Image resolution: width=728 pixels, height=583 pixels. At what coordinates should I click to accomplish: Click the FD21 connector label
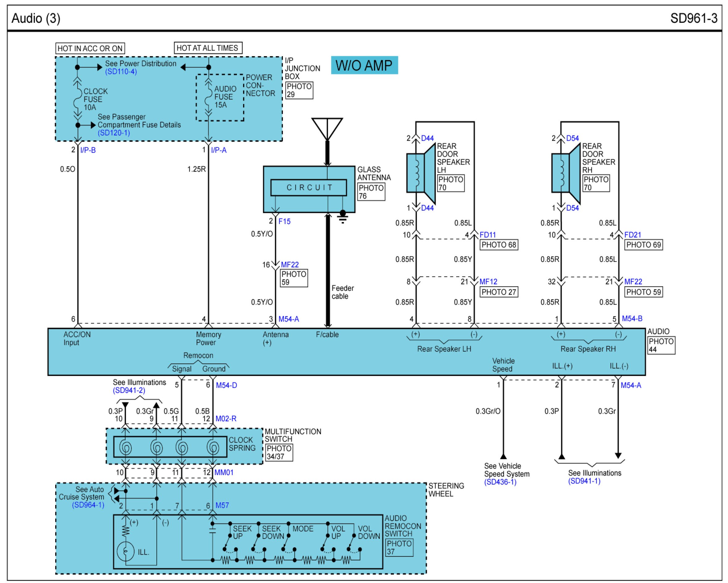point(632,234)
